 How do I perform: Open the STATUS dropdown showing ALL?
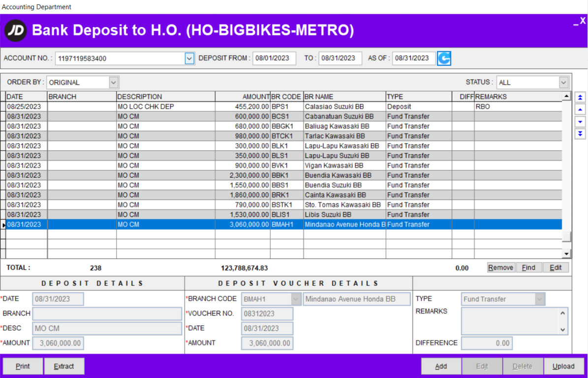point(563,83)
